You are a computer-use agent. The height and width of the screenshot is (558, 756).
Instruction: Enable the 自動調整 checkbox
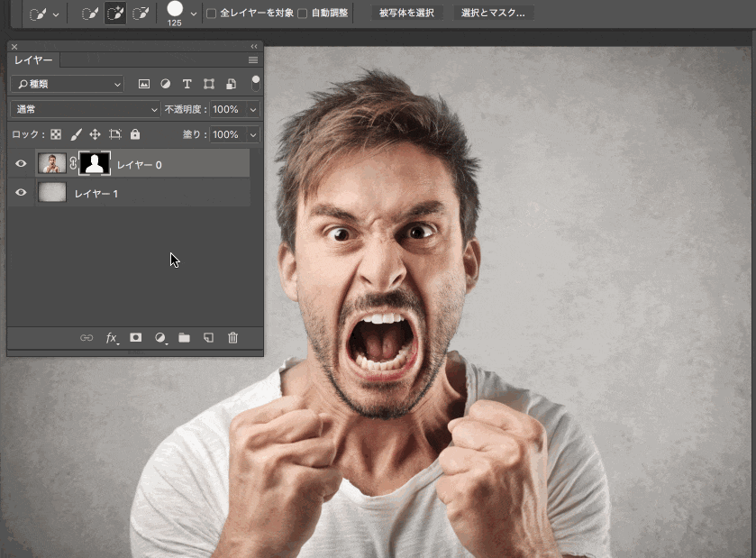pyautogui.click(x=302, y=14)
